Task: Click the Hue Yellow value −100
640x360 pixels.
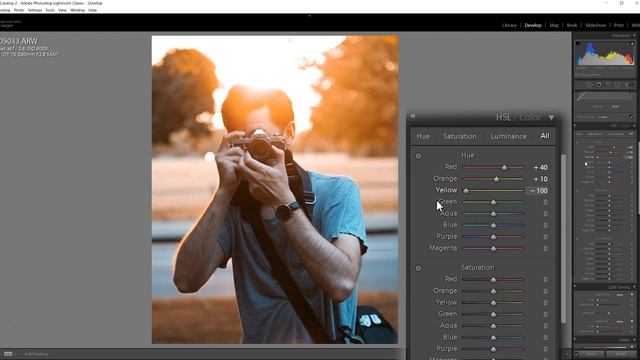Action: [x=538, y=191]
